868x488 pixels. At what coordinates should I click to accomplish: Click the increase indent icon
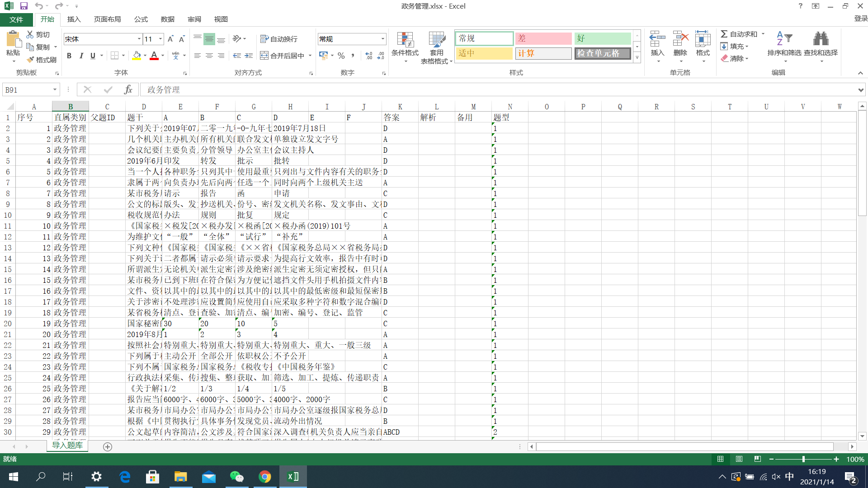[249, 56]
